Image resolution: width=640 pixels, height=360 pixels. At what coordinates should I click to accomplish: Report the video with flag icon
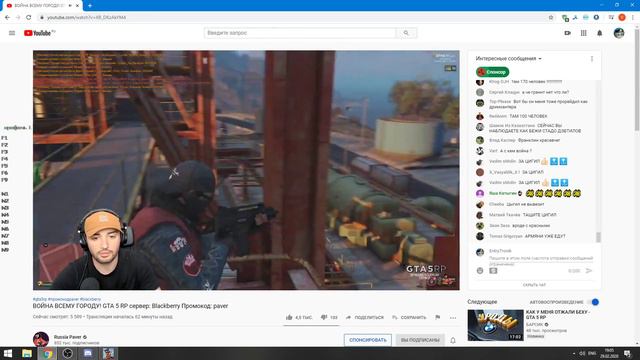(x=438, y=317)
